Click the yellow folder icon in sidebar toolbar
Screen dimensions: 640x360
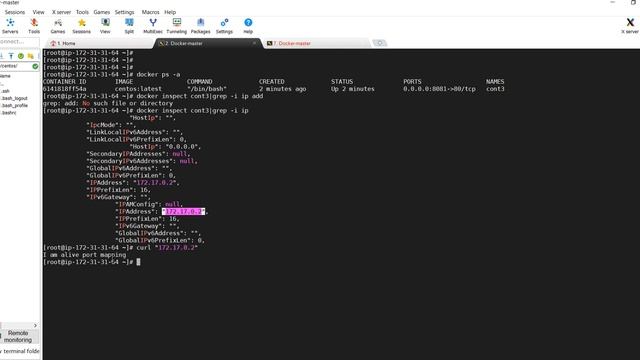[x=30, y=56]
